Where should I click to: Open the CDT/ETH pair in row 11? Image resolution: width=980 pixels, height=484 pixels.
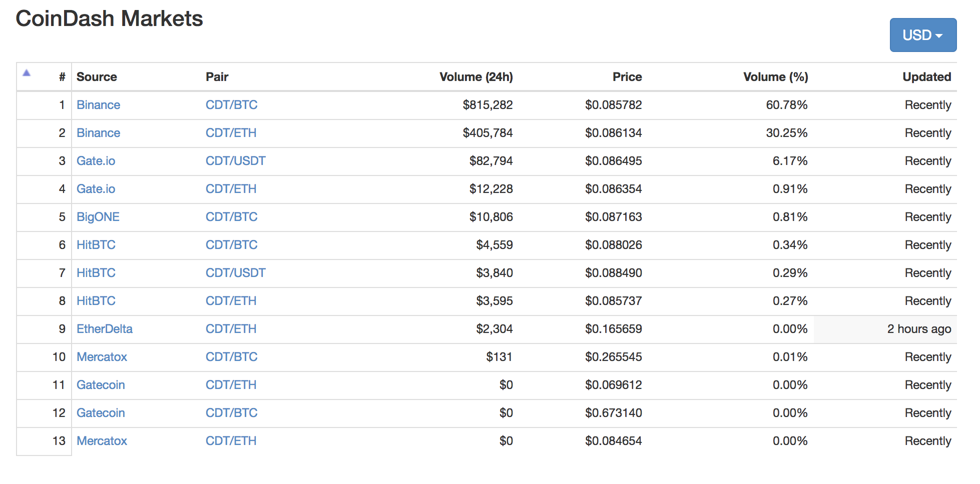coord(231,385)
